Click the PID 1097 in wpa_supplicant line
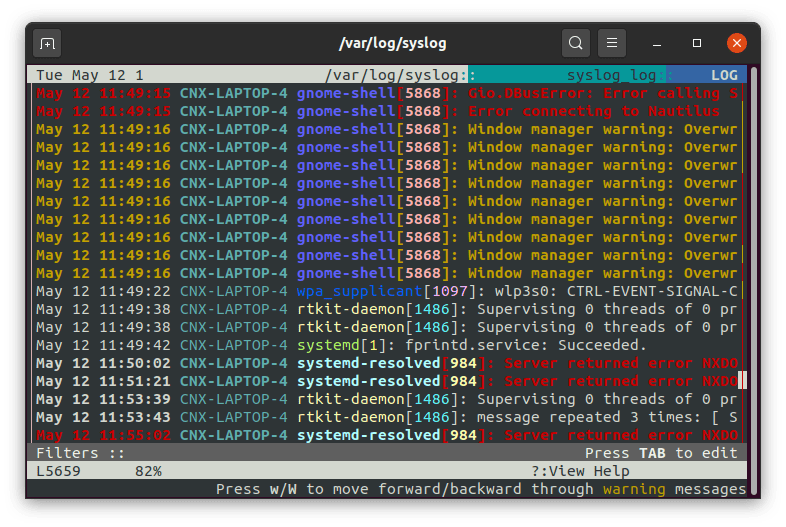Screen dimensions: 786x527 point(450,291)
